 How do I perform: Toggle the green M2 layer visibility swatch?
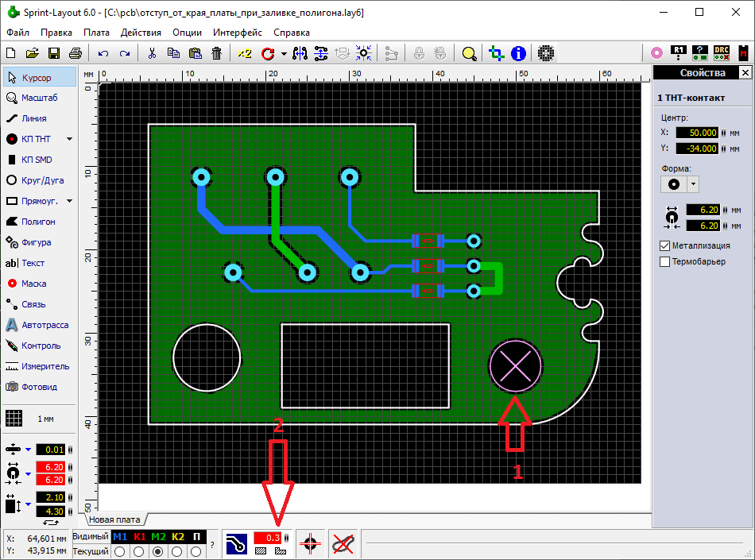[158, 536]
